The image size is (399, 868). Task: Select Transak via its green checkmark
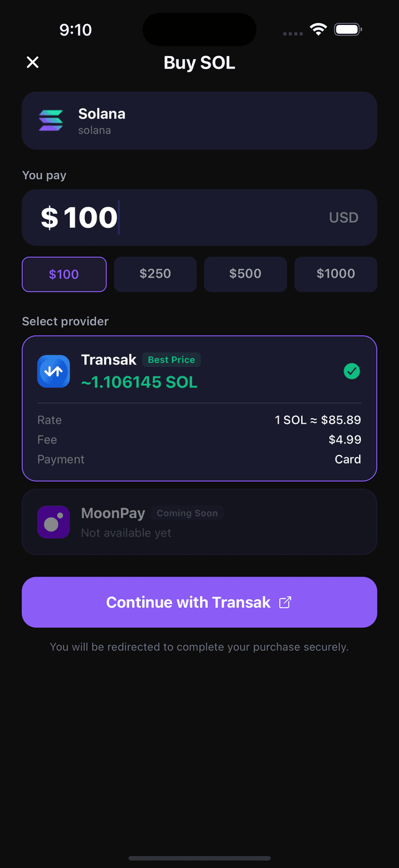pos(352,371)
